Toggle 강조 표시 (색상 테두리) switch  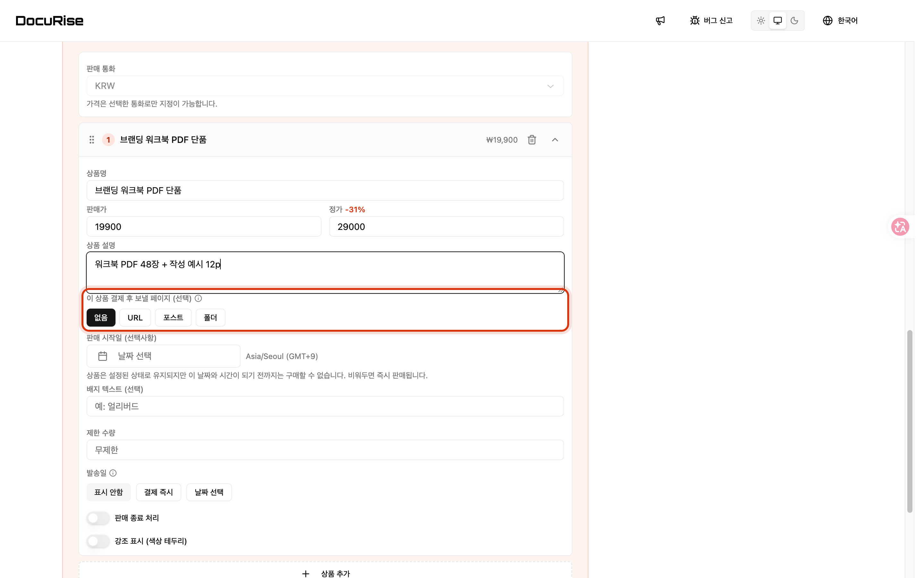(x=98, y=541)
